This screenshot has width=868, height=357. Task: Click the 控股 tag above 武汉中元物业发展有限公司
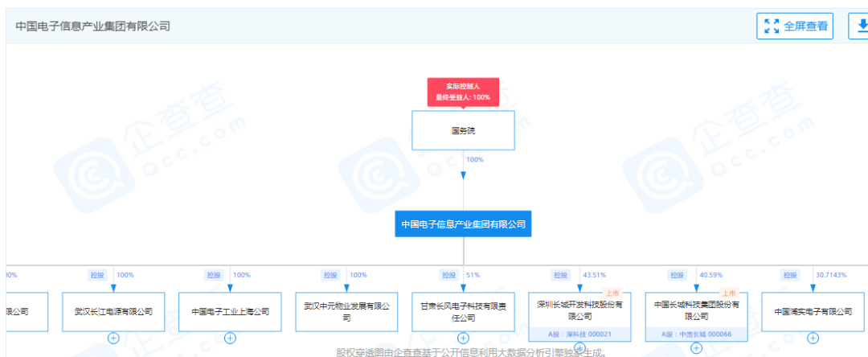[330, 274]
